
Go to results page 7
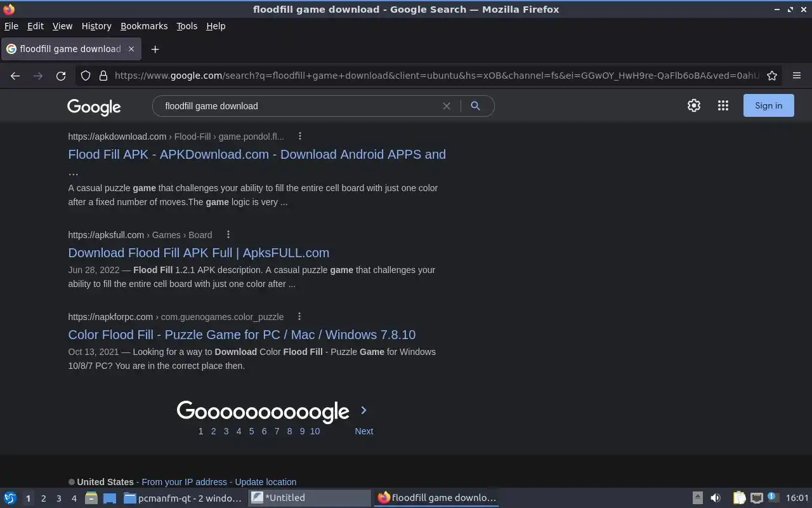pyautogui.click(x=277, y=431)
